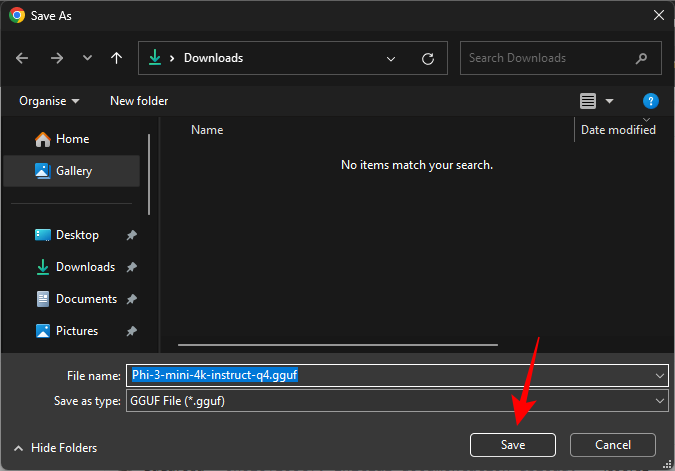Go up one folder level arrow

point(116,58)
